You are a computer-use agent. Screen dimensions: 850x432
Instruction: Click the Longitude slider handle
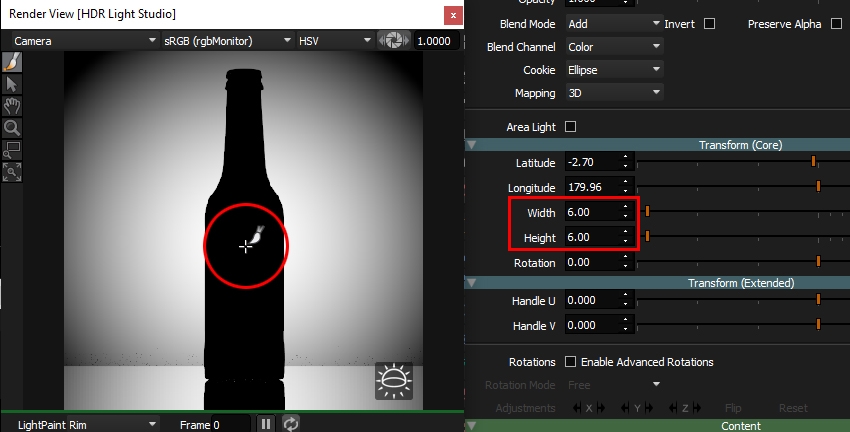click(818, 186)
